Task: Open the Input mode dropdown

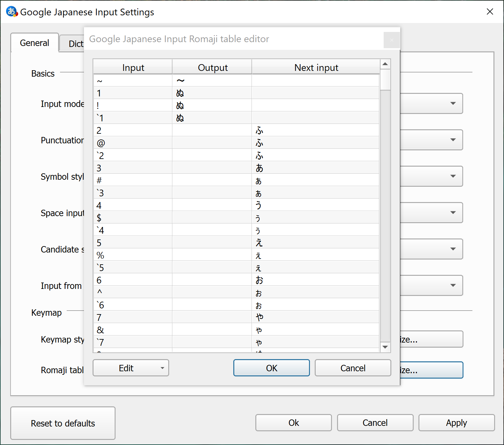Action: 431,103
